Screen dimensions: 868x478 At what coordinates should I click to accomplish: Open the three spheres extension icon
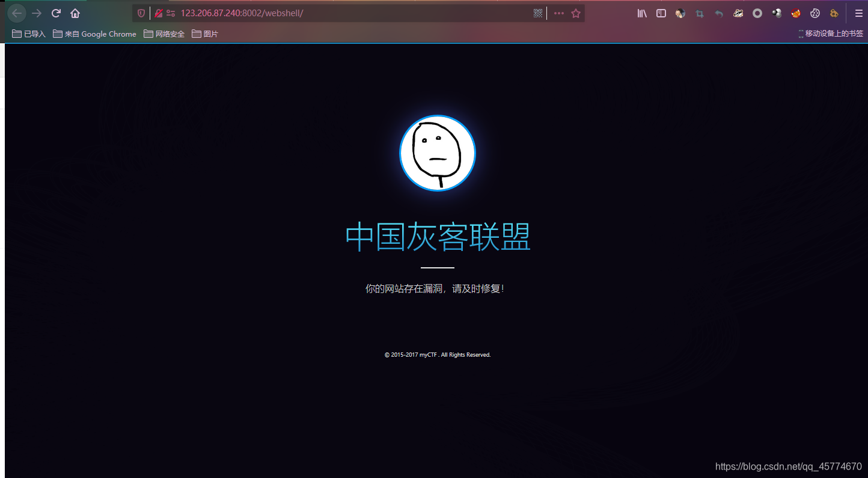tap(777, 13)
